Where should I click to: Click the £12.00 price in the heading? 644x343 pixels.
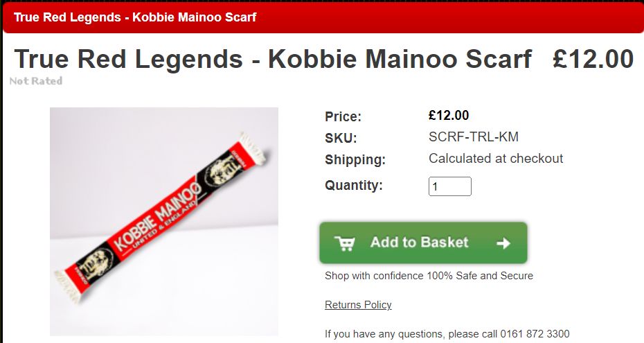tap(593, 59)
